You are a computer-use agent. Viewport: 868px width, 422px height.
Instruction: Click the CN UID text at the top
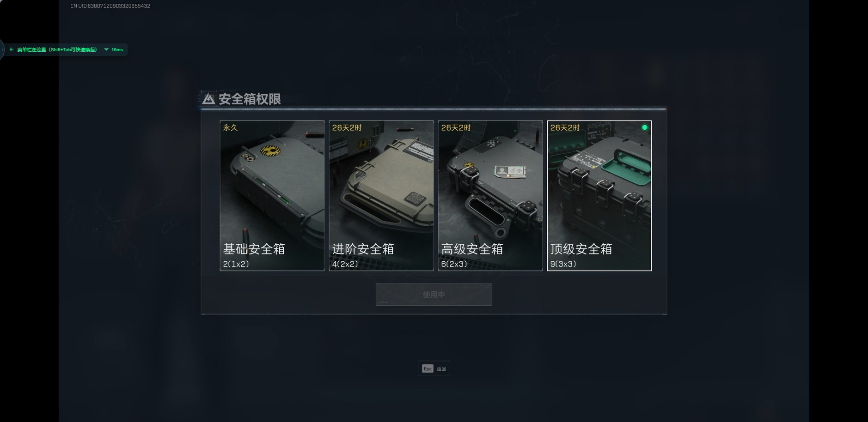pos(110,6)
